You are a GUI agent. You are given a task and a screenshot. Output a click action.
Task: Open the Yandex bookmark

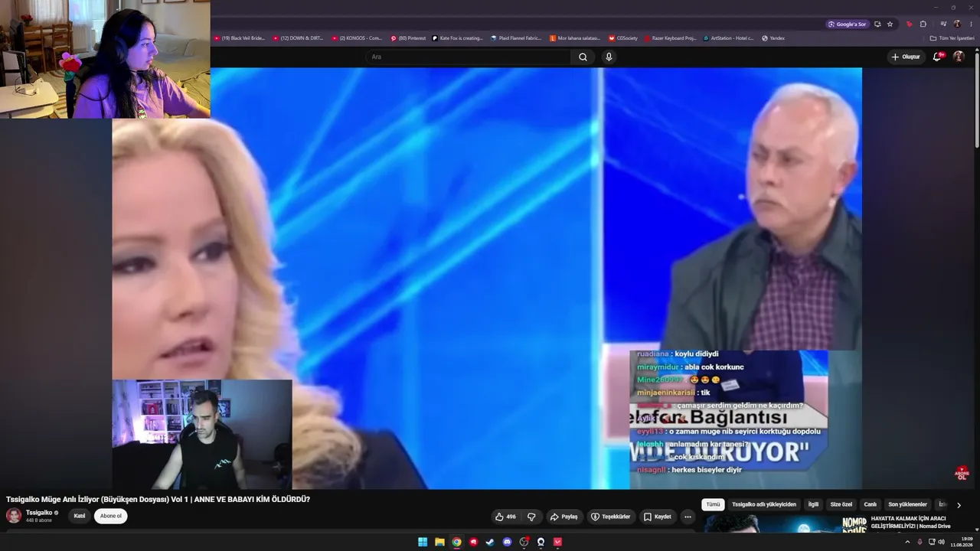pyautogui.click(x=773, y=38)
